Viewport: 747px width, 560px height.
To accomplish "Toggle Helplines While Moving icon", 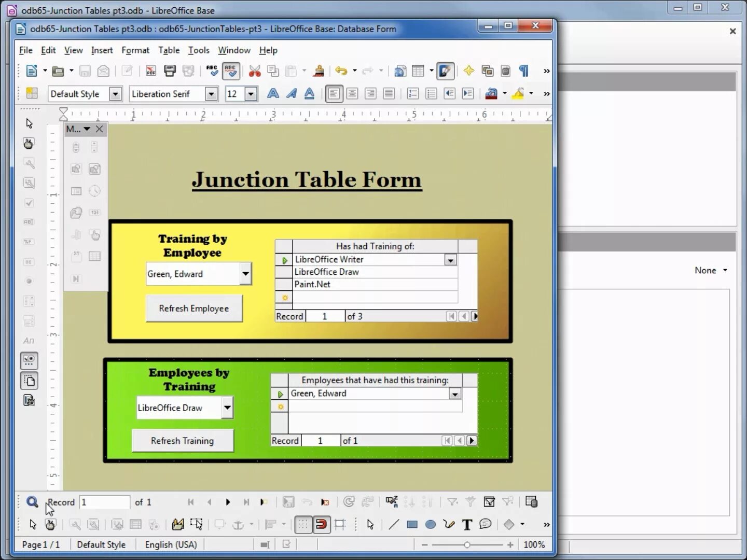I will pyautogui.click(x=340, y=525).
